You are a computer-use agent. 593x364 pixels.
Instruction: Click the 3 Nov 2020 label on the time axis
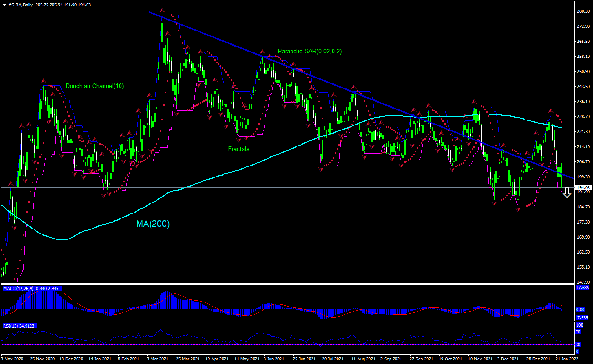[x=12, y=359]
